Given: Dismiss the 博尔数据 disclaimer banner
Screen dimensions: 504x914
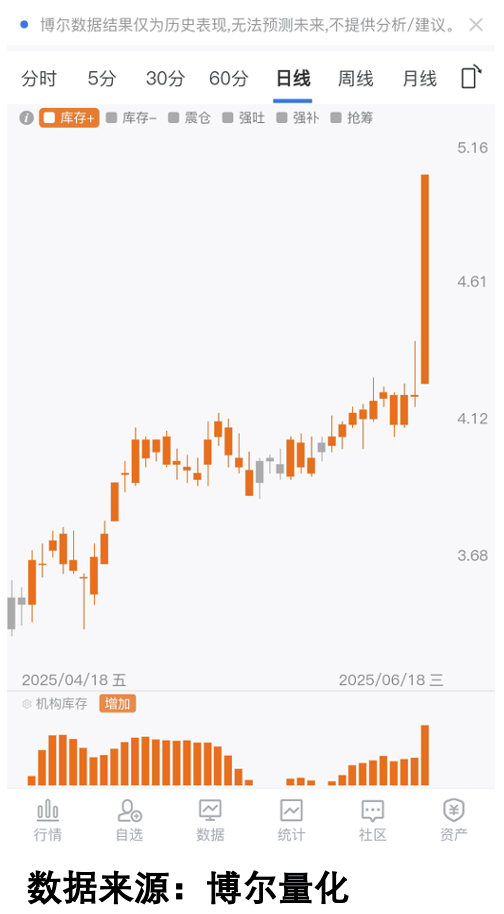Looking at the screenshot, I should click(x=476, y=24).
